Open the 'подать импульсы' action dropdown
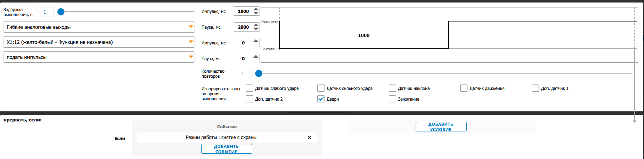Viewport: 644px width, 159px height. [x=99, y=57]
